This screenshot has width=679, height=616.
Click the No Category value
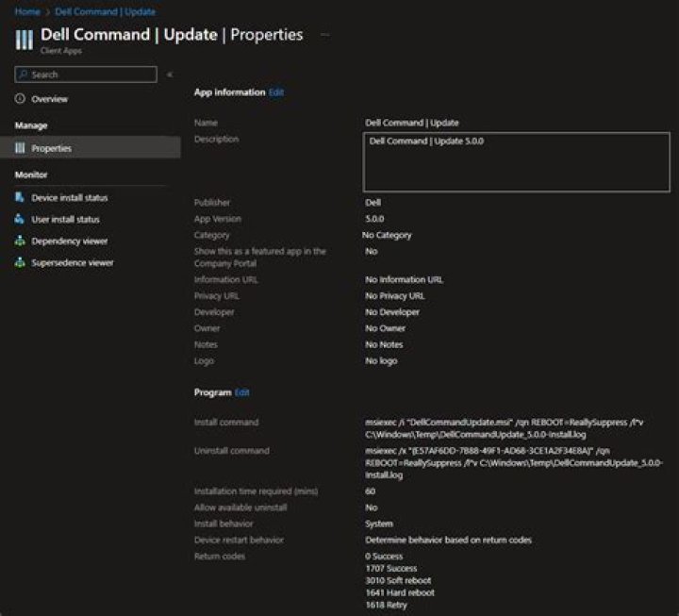[387, 235]
